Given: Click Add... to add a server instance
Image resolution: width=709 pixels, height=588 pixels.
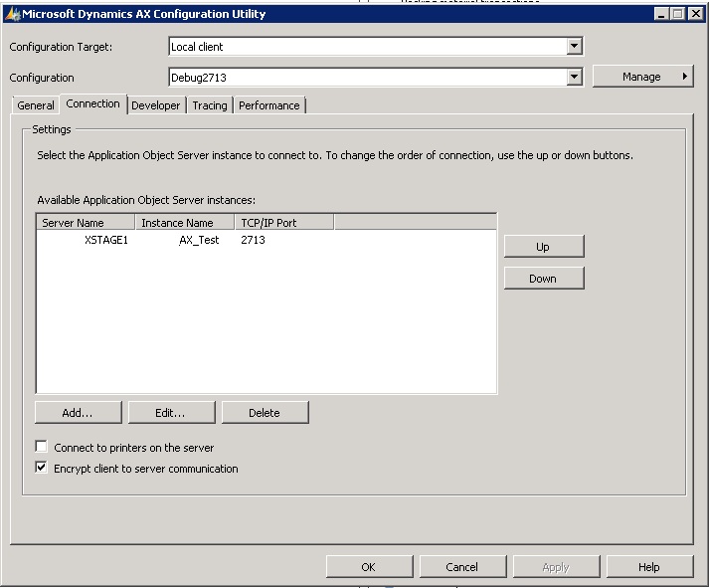Looking at the screenshot, I should coord(79,413).
